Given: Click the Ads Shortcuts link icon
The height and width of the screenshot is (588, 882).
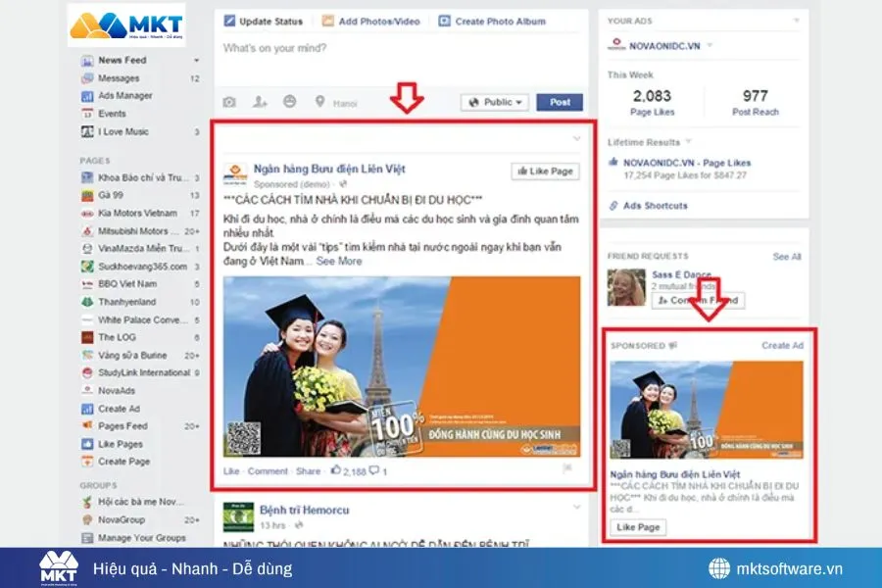Looking at the screenshot, I should point(613,206).
